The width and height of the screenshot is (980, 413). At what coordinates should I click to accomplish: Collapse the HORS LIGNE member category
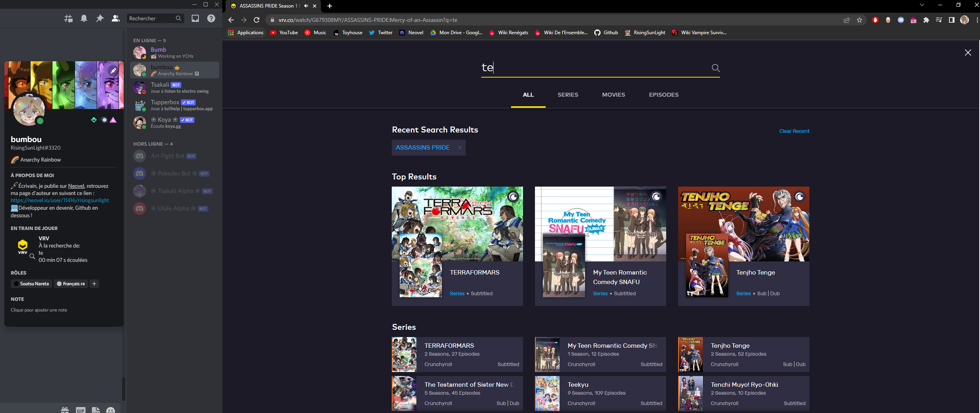[x=153, y=144]
